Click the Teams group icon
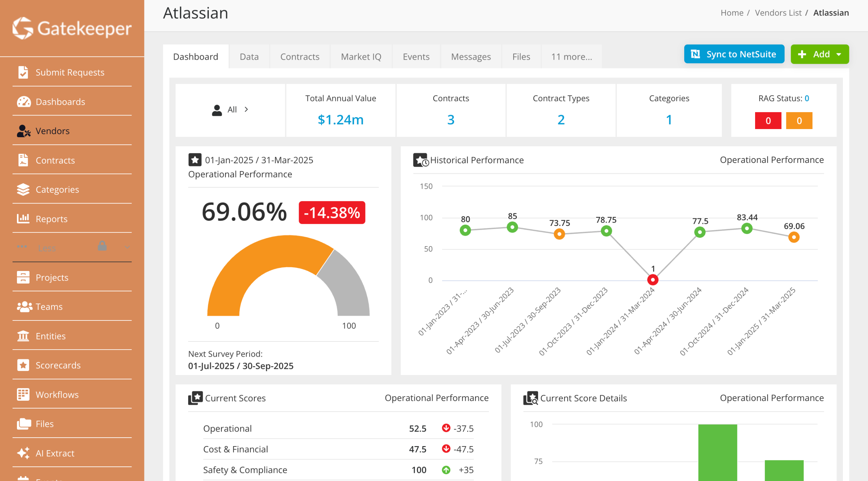868x481 pixels. point(24,307)
